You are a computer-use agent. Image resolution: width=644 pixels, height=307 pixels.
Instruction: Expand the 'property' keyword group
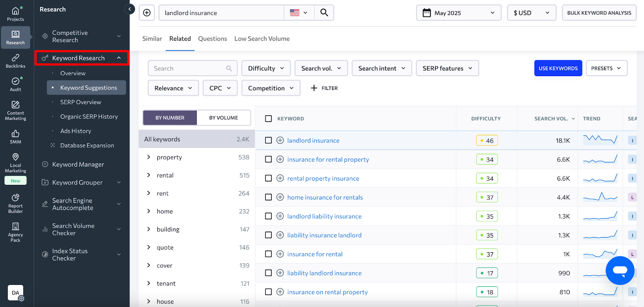coord(149,157)
